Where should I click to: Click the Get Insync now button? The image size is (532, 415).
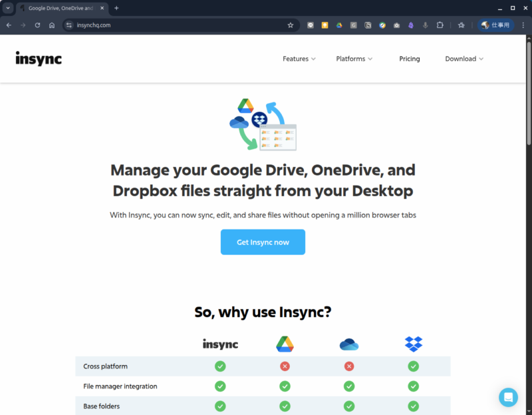pos(263,242)
